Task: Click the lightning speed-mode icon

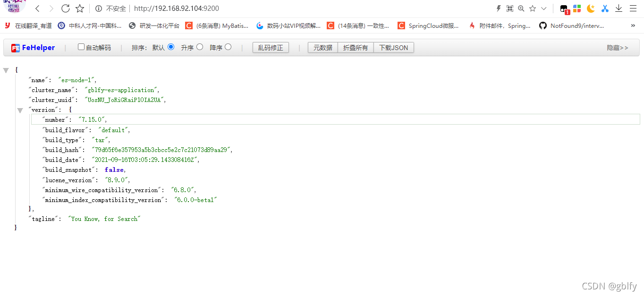Action: coord(499,8)
